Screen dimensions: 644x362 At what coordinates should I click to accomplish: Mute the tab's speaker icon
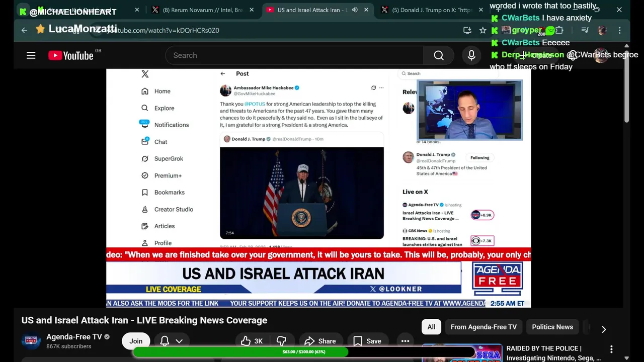355,10
